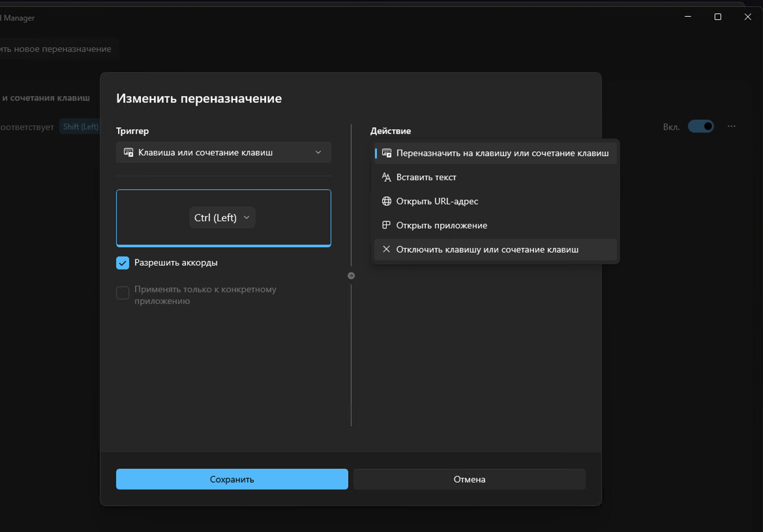Click the X icon for Отключить клавишу

pos(386,249)
